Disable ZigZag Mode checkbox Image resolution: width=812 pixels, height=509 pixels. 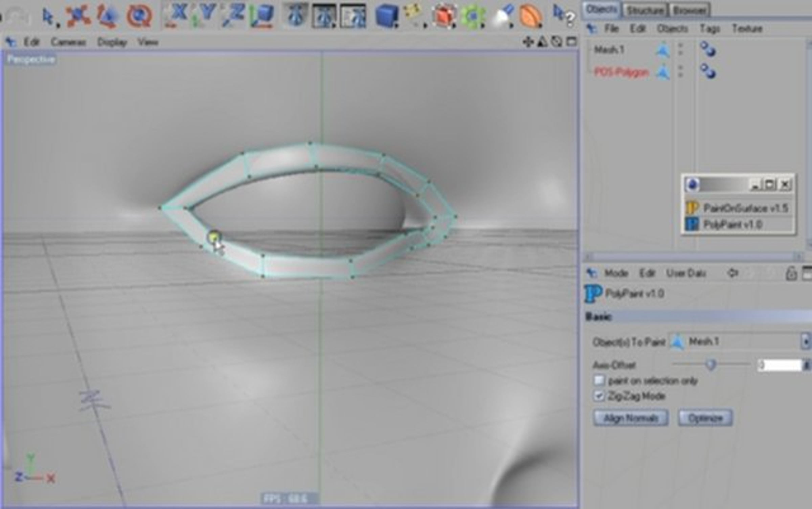coord(599,396)
